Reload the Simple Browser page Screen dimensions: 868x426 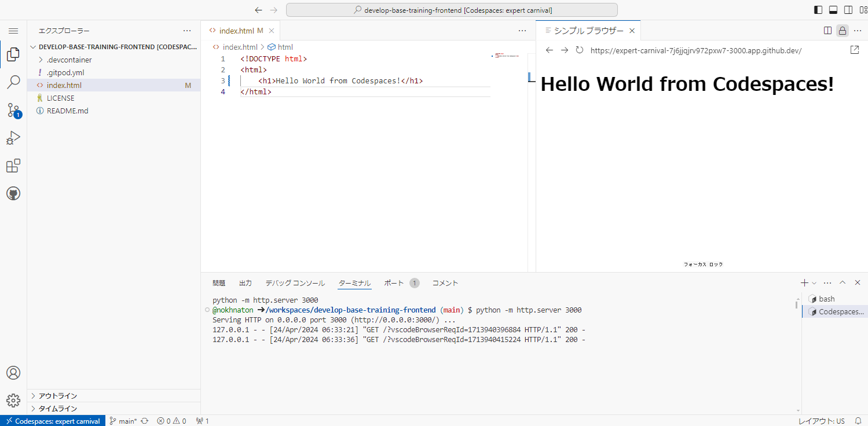[580, 50]
